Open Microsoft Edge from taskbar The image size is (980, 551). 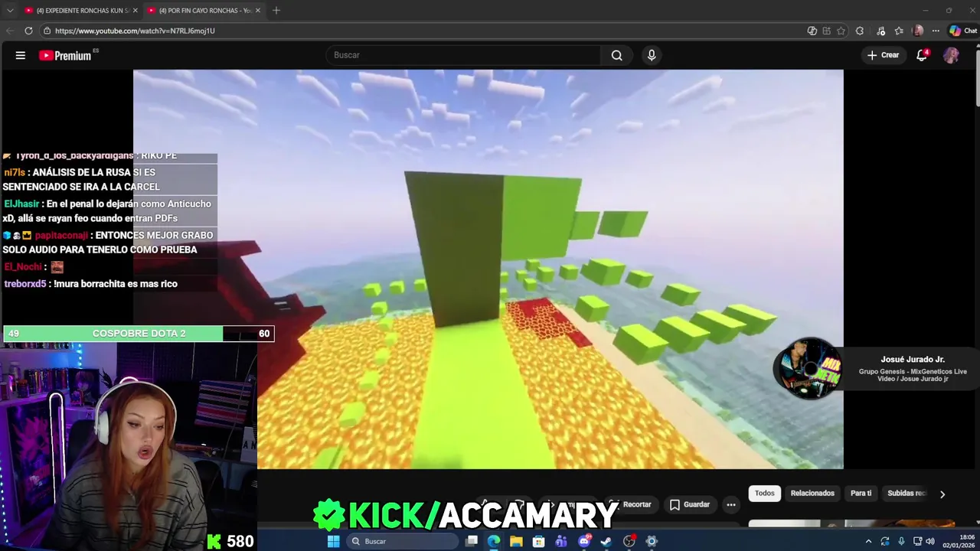point(494,541)
